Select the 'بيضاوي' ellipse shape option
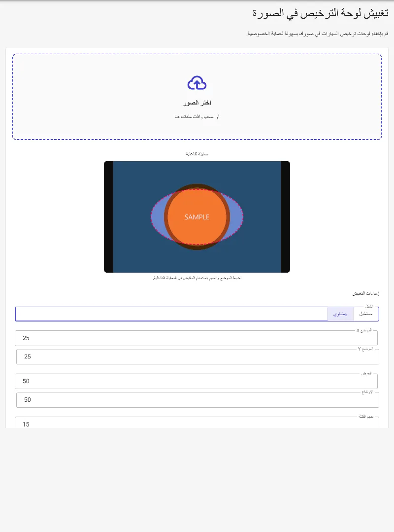Image resolution: width=394 pixels, height=532 pixels. click(340, 314)
